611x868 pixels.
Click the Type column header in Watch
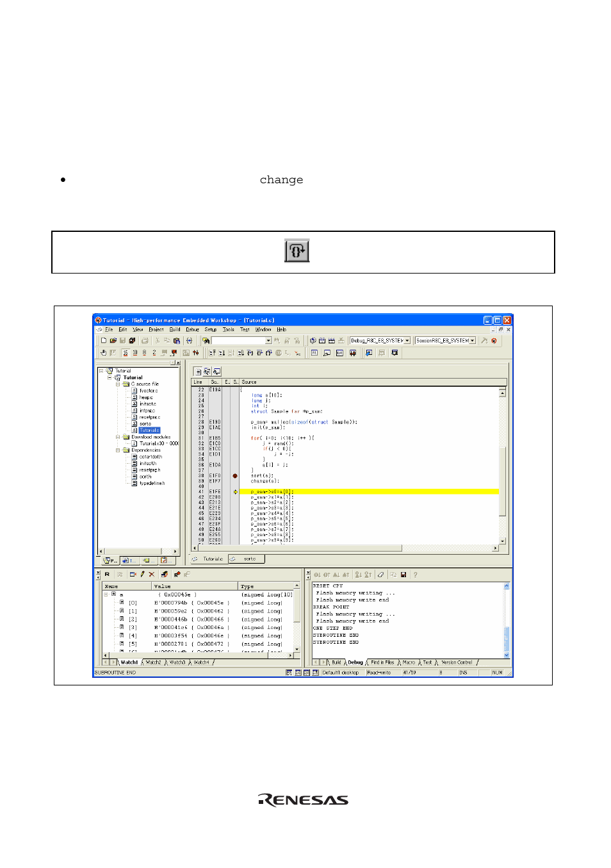coord(266,586)
